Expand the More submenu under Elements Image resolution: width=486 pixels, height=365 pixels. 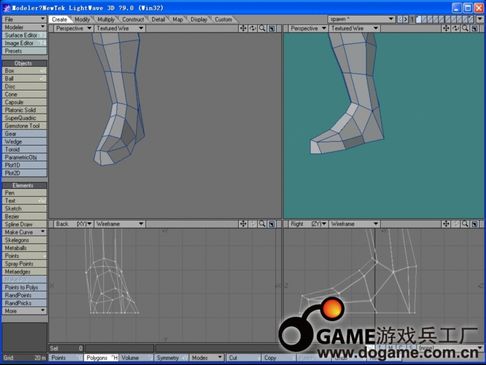click(24, 311)
